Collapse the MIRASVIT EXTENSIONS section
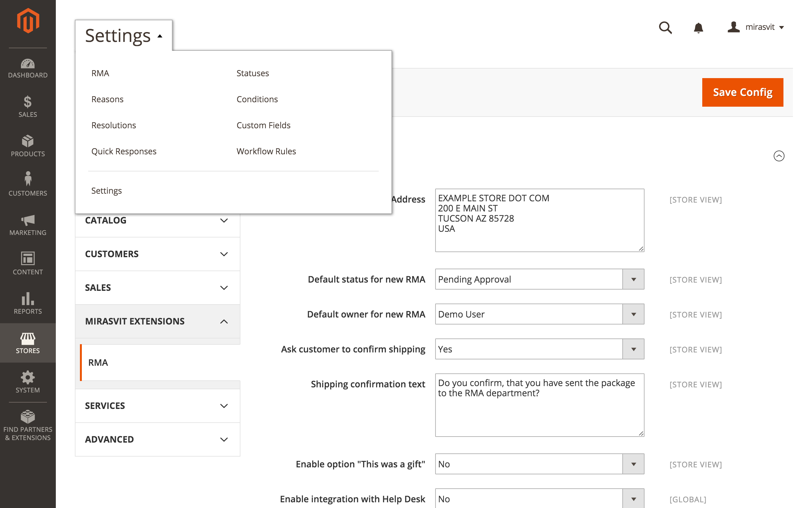This screenshot has width=812, height=508. pyautogui.click(x=157, y=321)
